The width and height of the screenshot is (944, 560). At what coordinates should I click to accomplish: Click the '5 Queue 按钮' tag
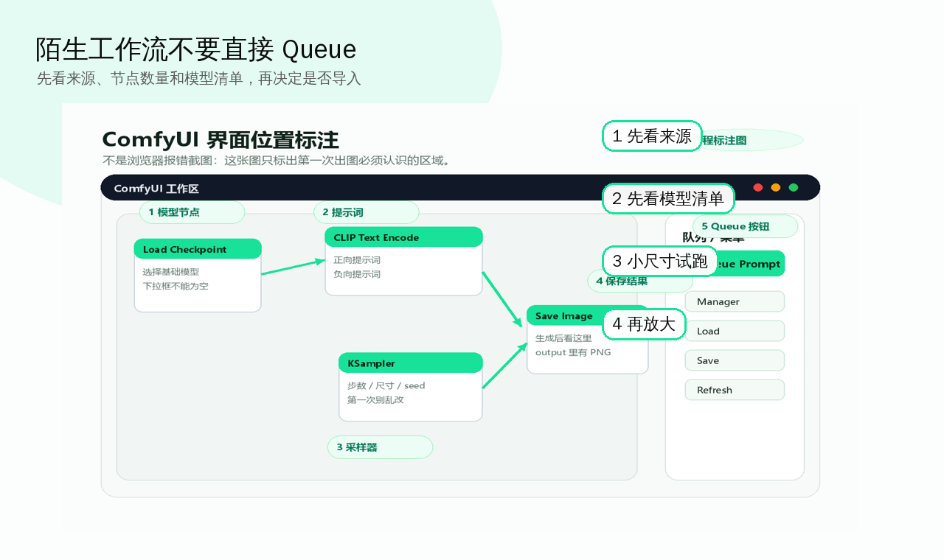point(745,226)
